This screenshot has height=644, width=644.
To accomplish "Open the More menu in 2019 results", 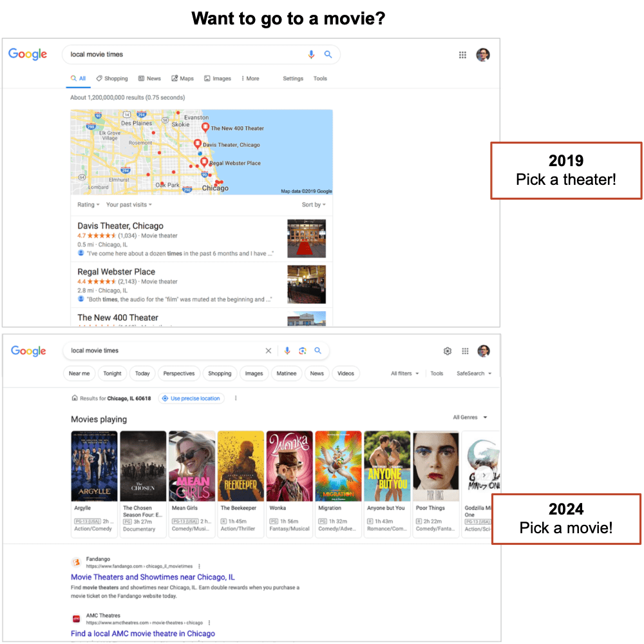I will 250,79.
